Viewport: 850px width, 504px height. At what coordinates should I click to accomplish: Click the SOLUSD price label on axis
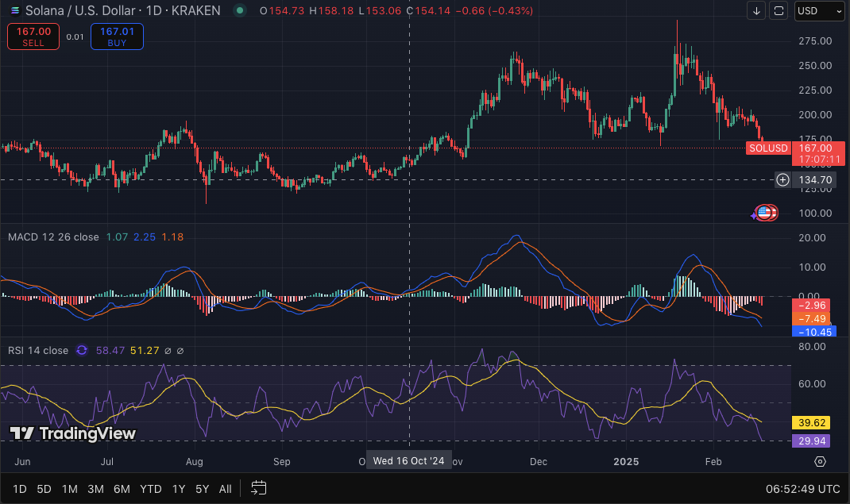[767, 148]
